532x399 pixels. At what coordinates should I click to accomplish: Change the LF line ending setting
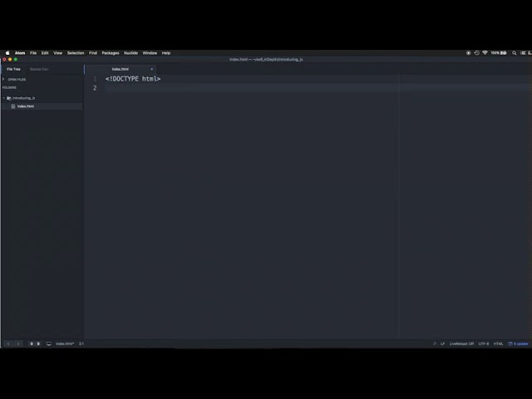[442, 343]
